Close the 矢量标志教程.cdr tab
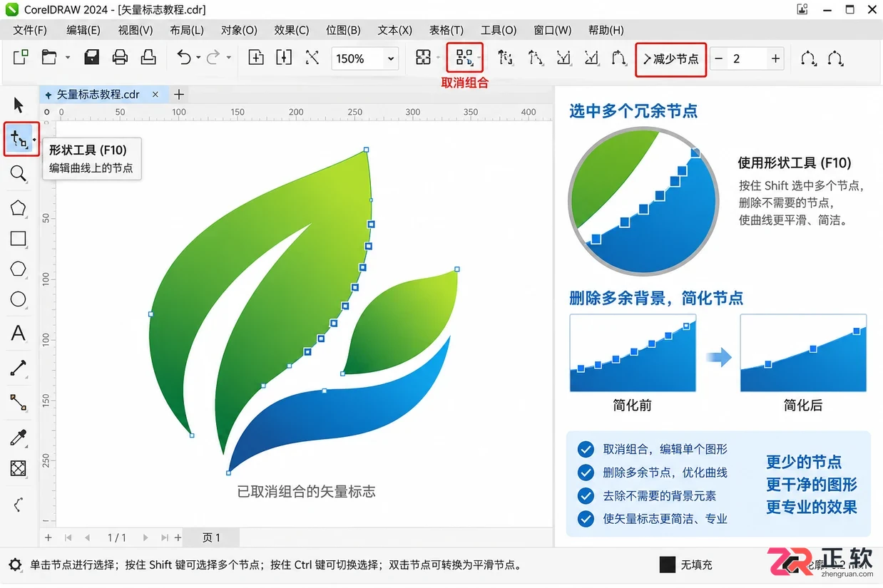Image resolution: width=883 pixels, height=588 pixels. (156, 94)
